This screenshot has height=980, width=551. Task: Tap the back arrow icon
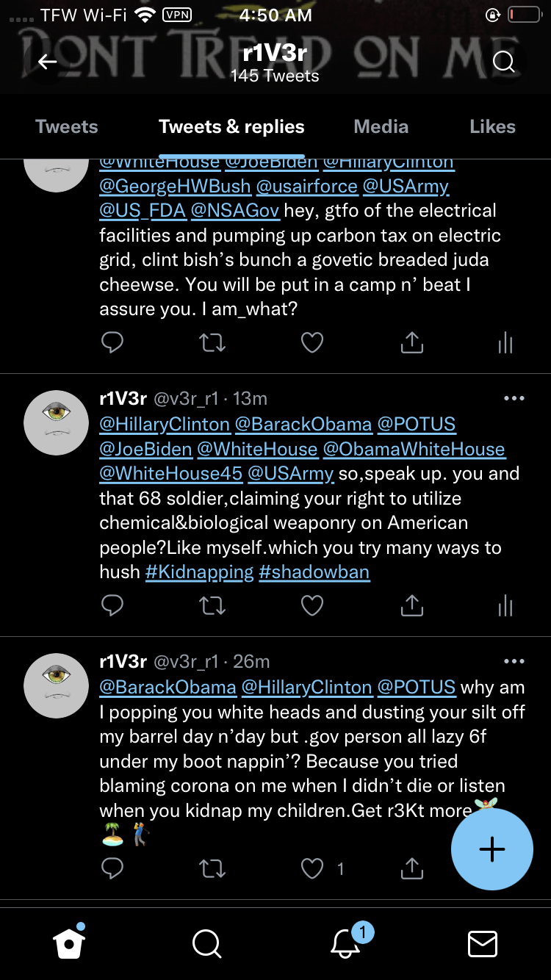[48, 62]
